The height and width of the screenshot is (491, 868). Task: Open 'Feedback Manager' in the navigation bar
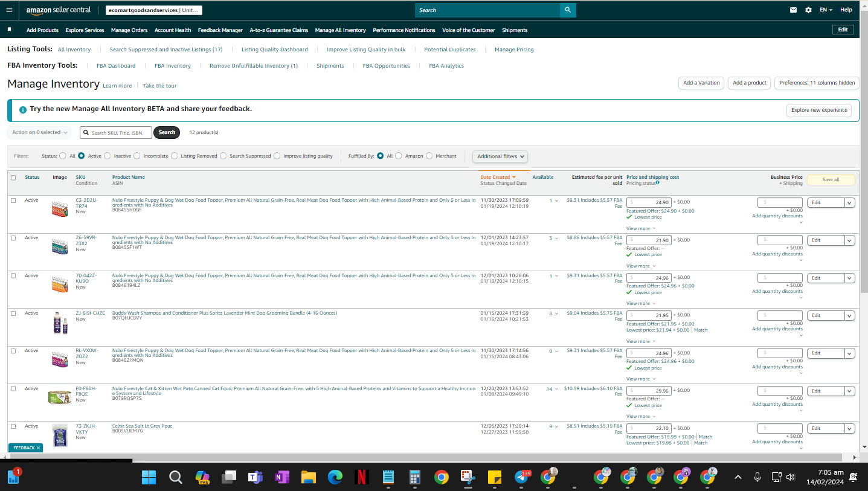coord(220,30)
